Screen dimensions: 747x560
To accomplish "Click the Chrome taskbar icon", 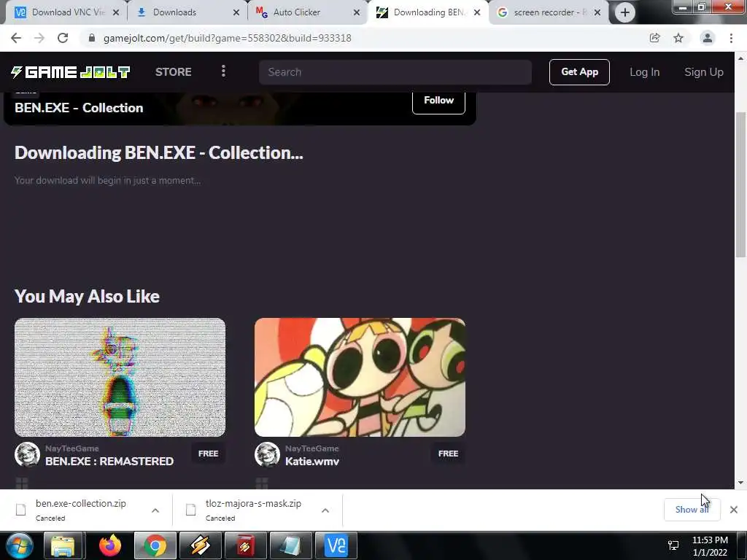I will coord(155,545).
